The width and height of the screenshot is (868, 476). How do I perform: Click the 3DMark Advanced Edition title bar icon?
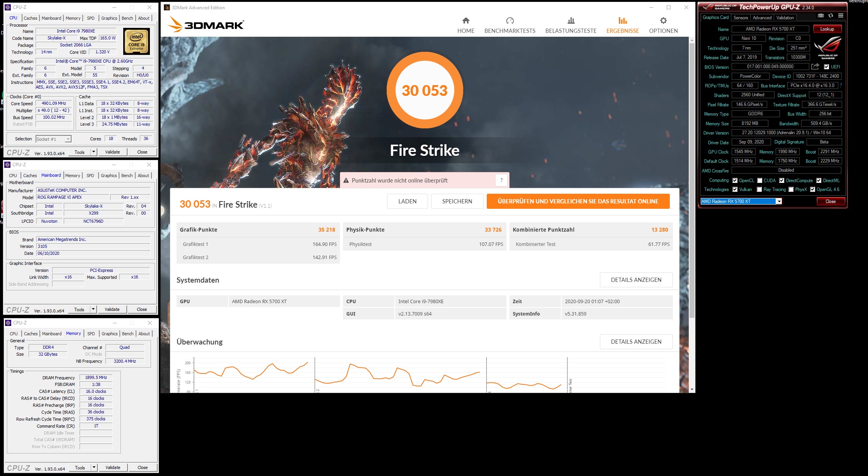coord(166,7)
